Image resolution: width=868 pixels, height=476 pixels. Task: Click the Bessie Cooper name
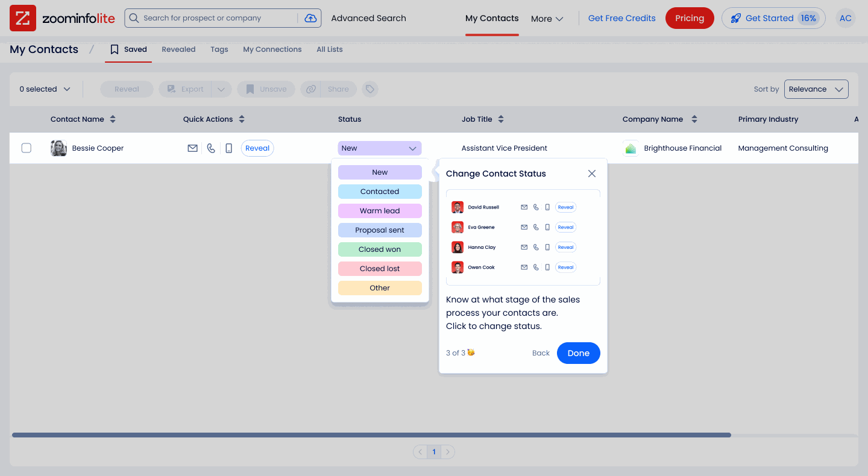pos(98,148)
